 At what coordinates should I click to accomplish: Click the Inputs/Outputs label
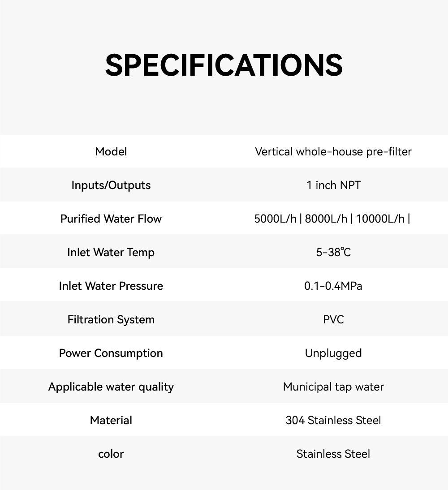click(x=111, y=185)
